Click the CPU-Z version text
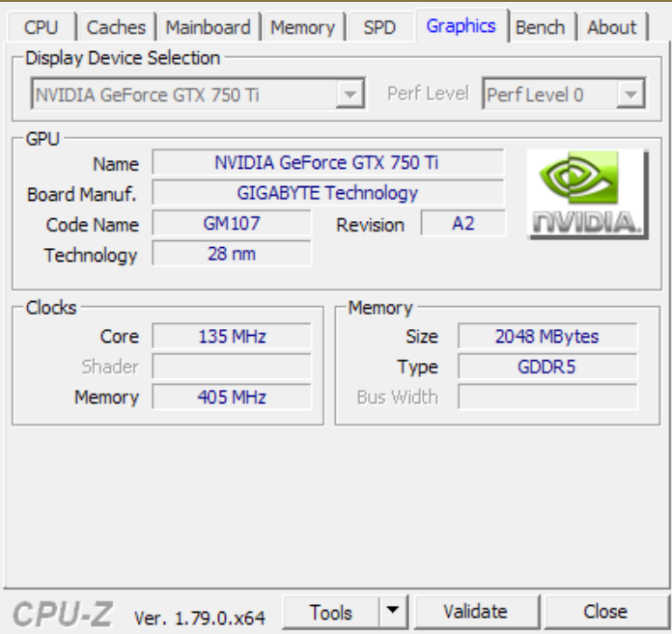The height and width of the screenshot is (634, 672). (x=200, y=618)
